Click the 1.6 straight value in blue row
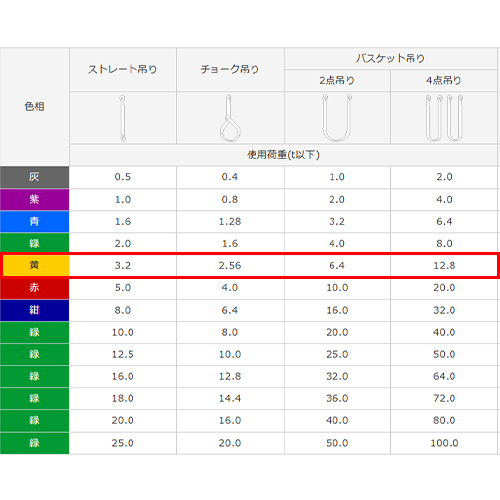 pyautogui.click(x=123, y=221)
